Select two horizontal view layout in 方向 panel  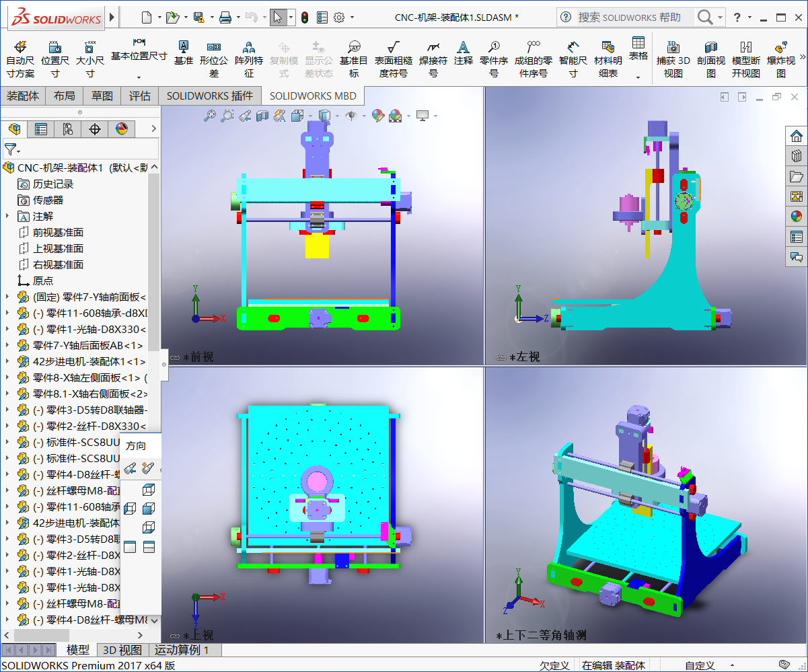click(x=149, y=547)
